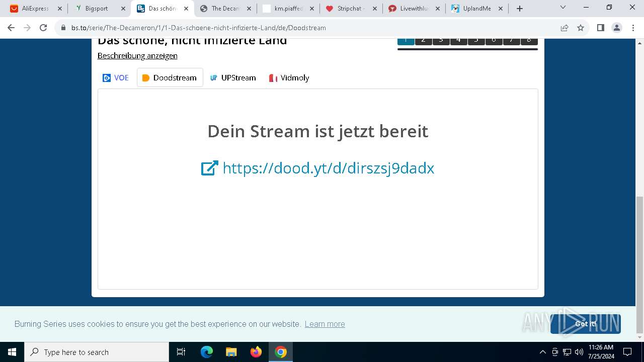
Task: Reload the current page
Action: (43, 28)
